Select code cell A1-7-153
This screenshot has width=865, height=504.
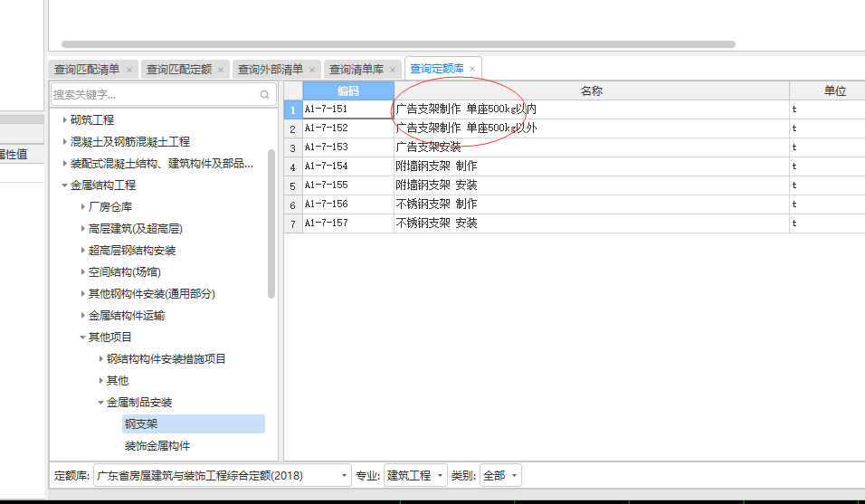(348, 147)
